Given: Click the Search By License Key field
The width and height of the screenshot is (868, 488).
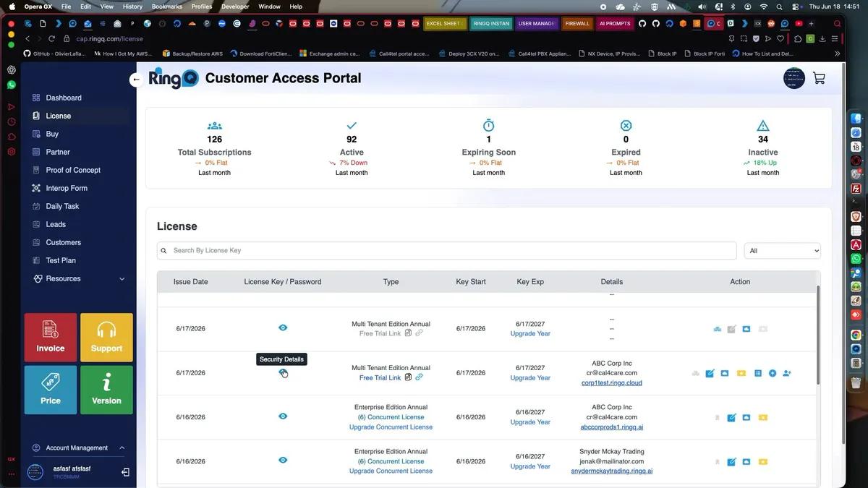Looking at the screenshot, I should pos(447,250).
